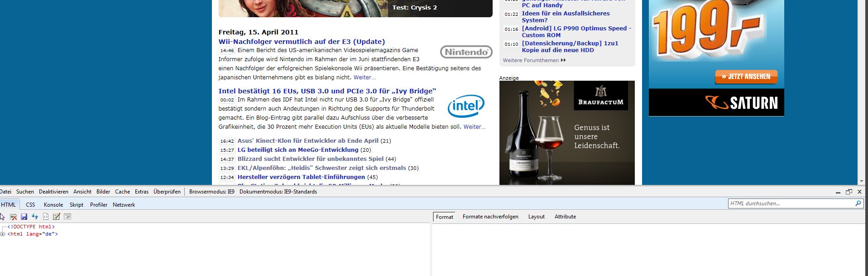The height and width of the screenshot is (276, 868).
Task: Select the <!DOCTYPE html> tree row
Action: [x=31, y=227]
